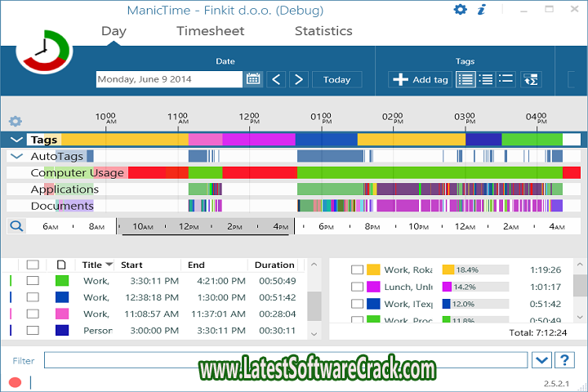Check the Lunch tag summary checkbox
Image resolution: width=588 pixels, height=392 pixels.
pos(357,287)
